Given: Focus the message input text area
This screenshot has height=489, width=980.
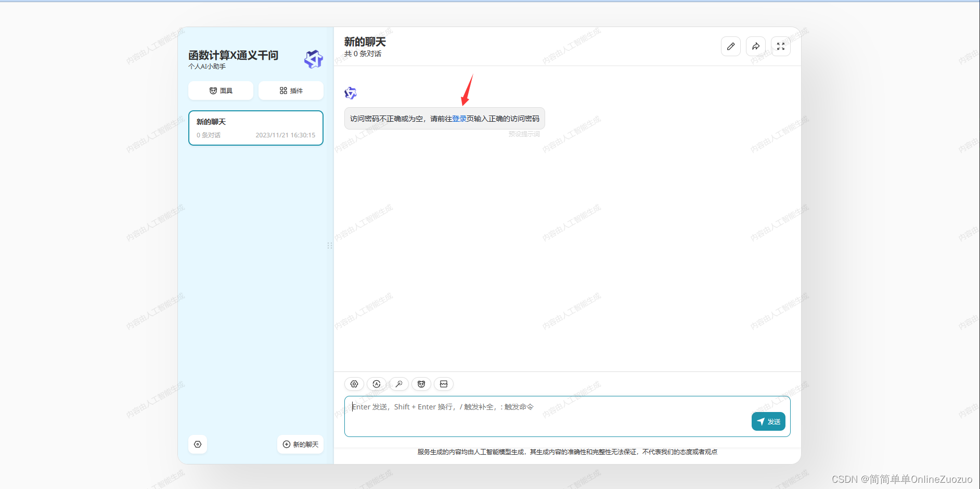Looking at the screenshot, I should [x=568, y=416].
